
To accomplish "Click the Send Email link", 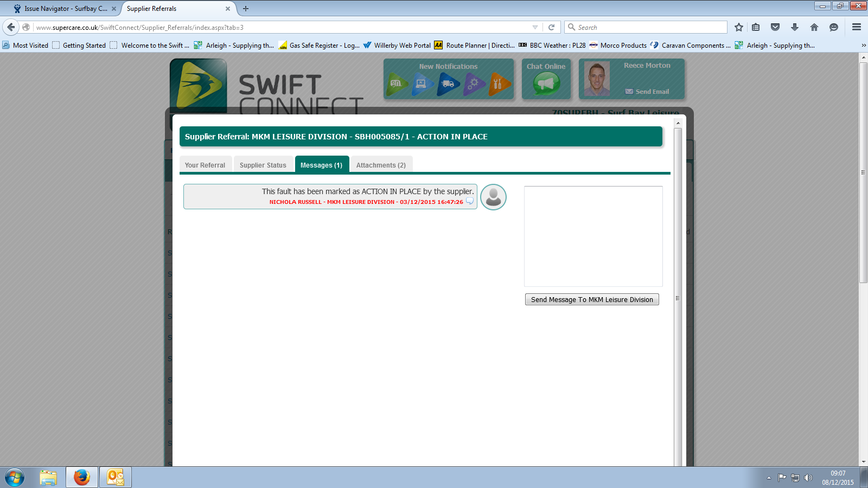I will pos(647,92).
